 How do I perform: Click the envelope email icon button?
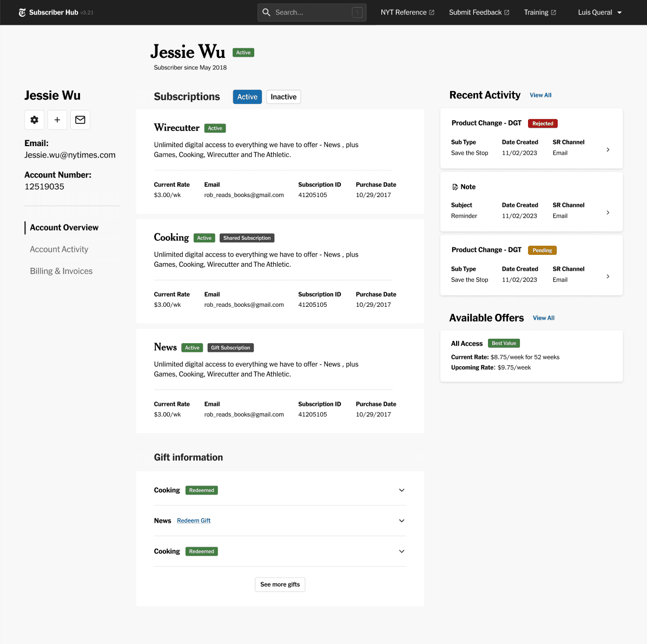(80, 120)
